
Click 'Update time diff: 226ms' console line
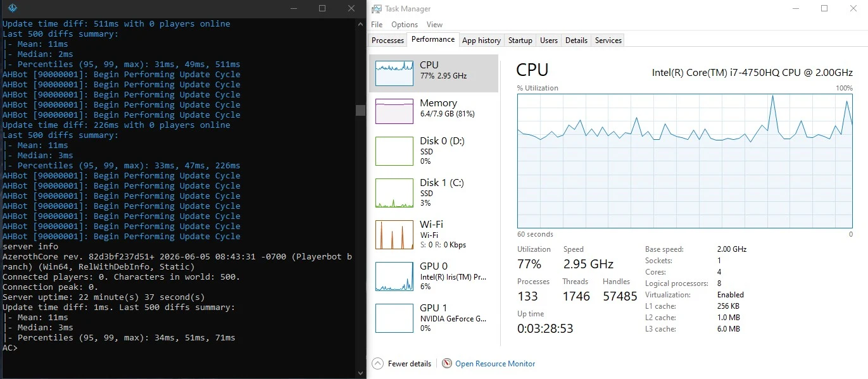coord(116,125)
